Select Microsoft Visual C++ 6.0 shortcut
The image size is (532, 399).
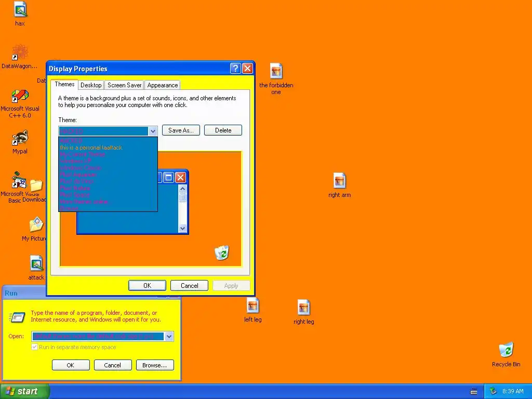pos(20,96)
